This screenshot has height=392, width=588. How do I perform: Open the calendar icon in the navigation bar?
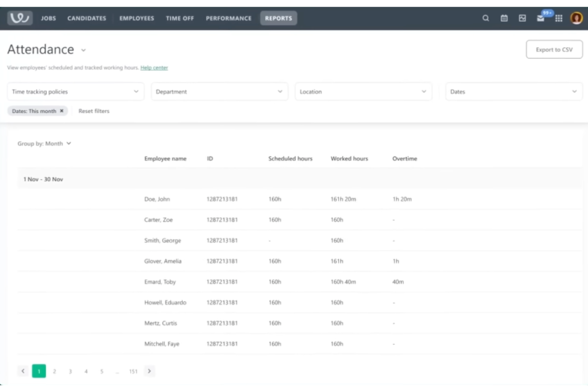[504, 18]
